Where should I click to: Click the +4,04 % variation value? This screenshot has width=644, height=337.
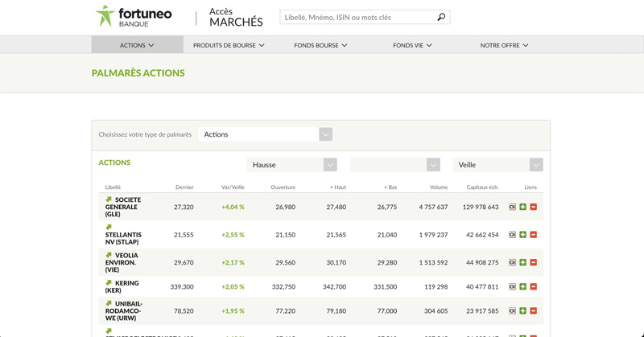[x=233, y=207]
